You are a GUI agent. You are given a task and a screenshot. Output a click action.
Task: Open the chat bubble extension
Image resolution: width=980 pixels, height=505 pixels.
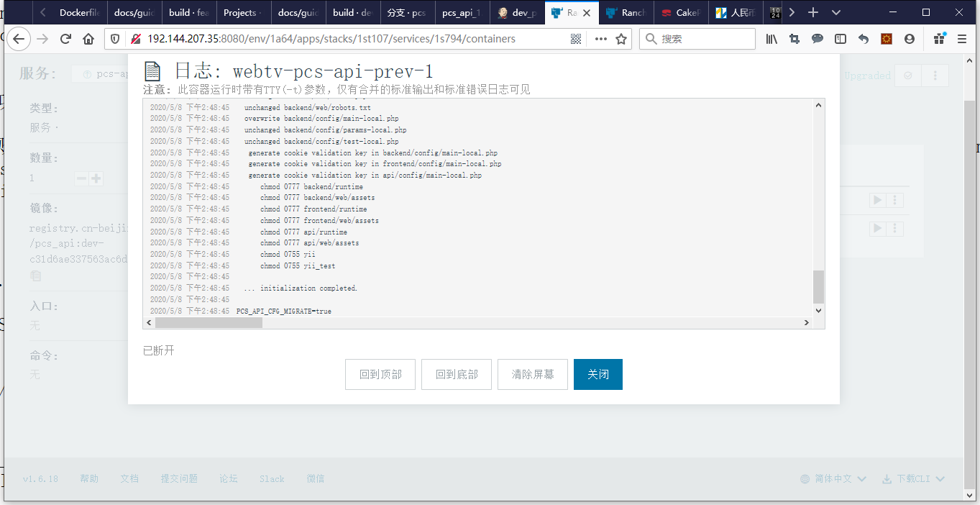pyautogui.click(x=818, y=39)
